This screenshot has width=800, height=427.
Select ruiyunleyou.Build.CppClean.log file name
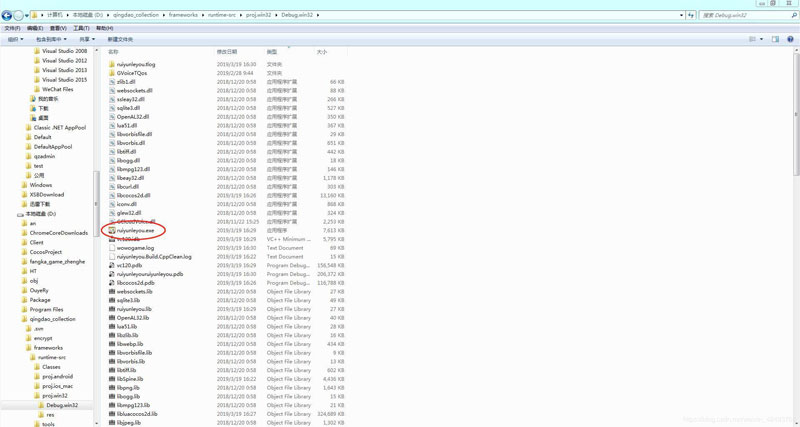click(x=154, y=257)
